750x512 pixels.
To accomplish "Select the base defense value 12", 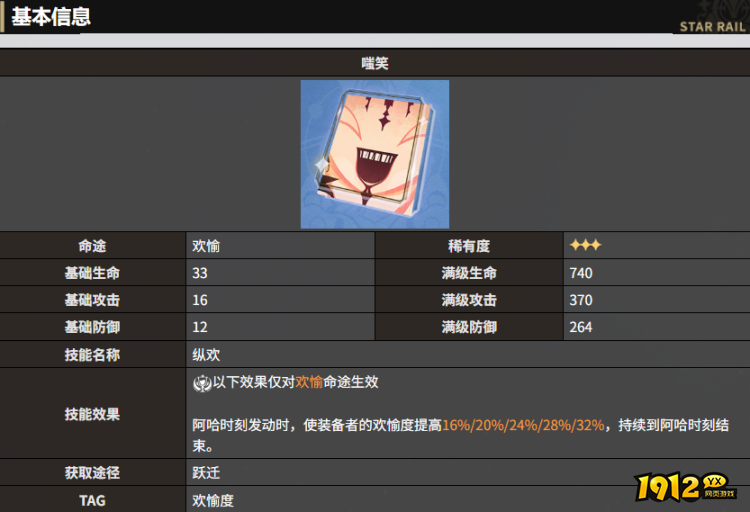I will click(x=200, y=327).
